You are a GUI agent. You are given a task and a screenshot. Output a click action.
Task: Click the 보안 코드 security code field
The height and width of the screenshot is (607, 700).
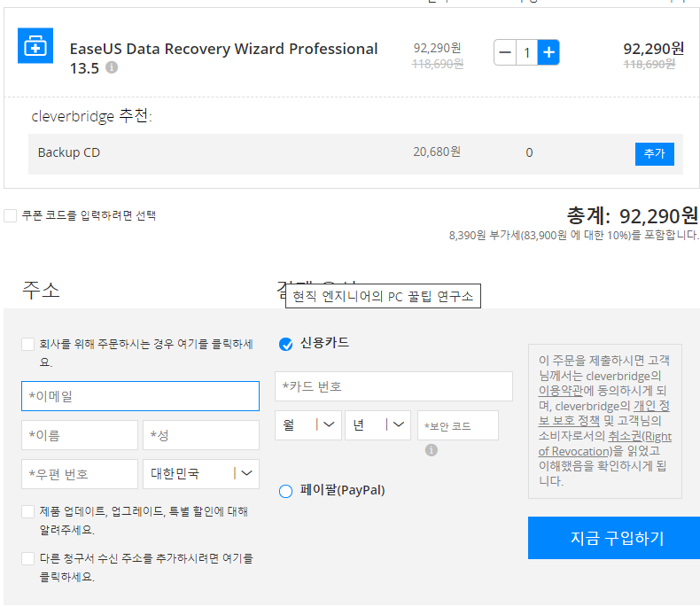(457, 425)
